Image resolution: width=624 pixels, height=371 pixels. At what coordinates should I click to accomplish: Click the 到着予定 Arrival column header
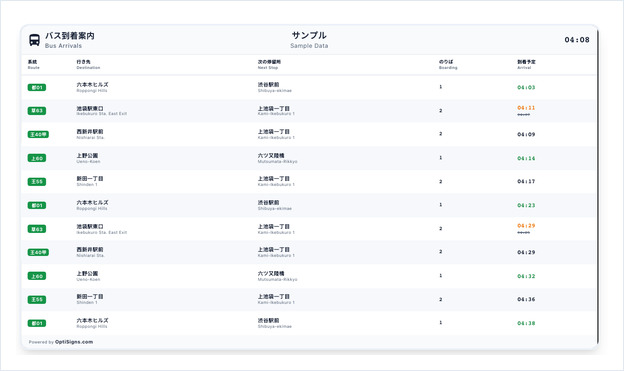(526, 64)
